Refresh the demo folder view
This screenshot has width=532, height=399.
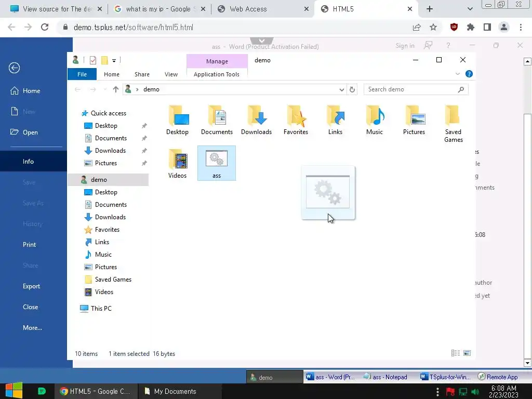click(352, 89)
